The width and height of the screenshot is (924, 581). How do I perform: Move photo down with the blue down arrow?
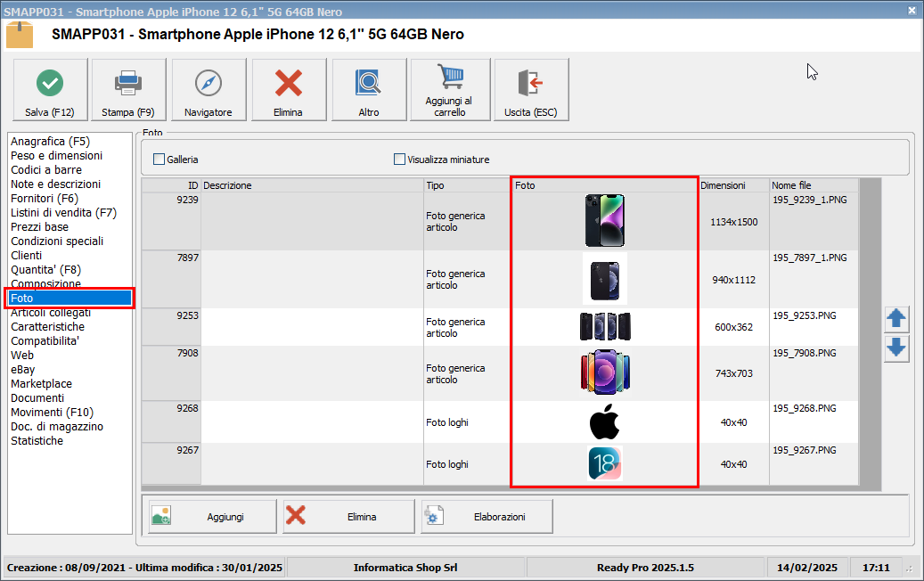896,348
